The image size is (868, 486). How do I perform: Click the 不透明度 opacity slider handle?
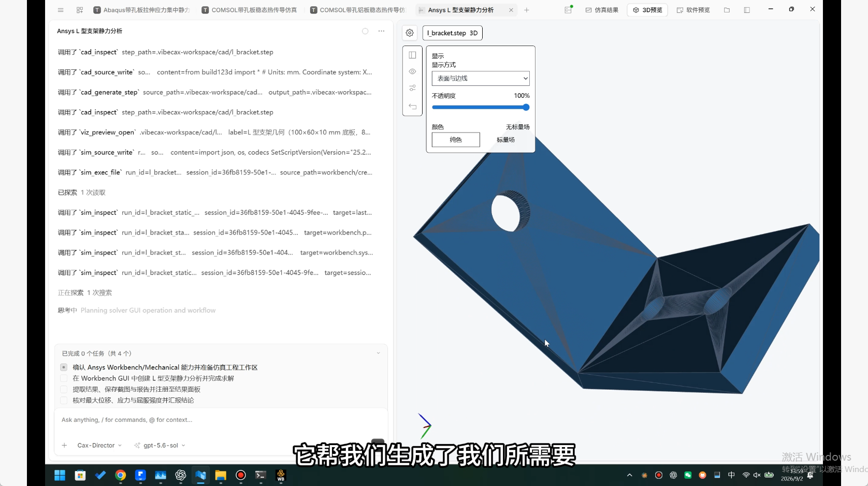pos(526,107)
